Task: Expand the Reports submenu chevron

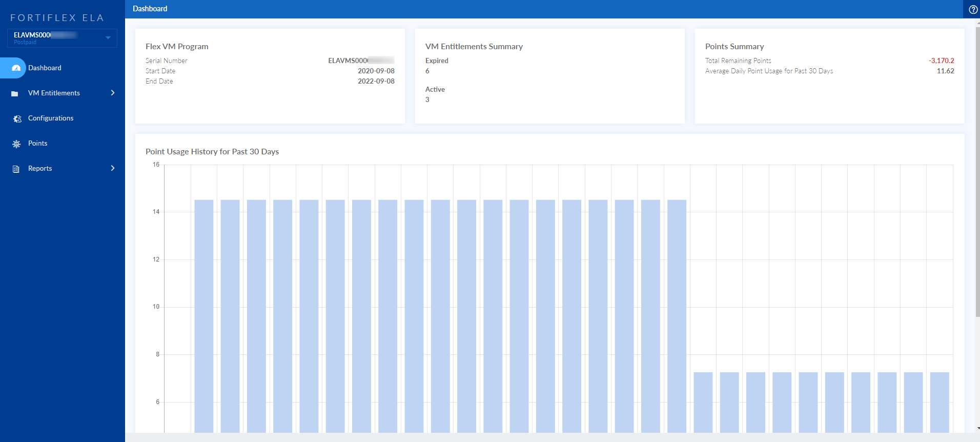Action: tap(113, 168)
